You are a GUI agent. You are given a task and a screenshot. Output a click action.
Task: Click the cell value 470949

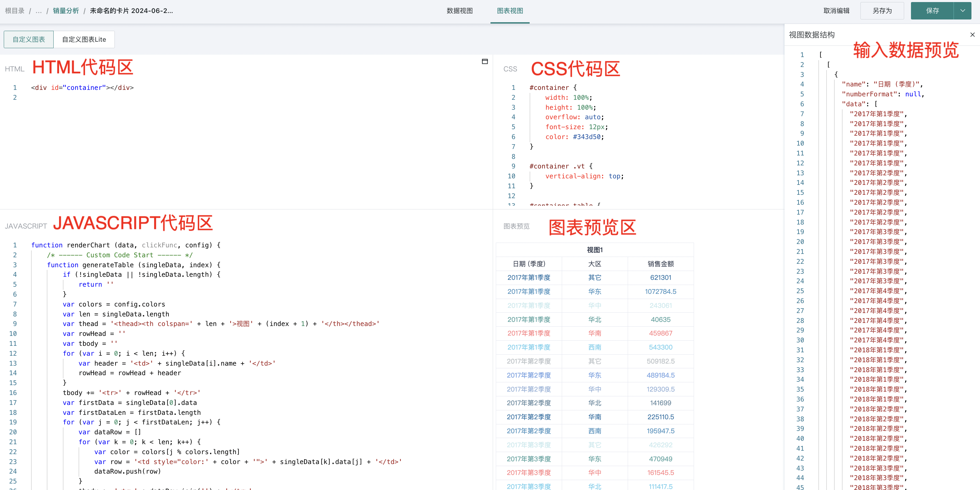pos(661,459)
